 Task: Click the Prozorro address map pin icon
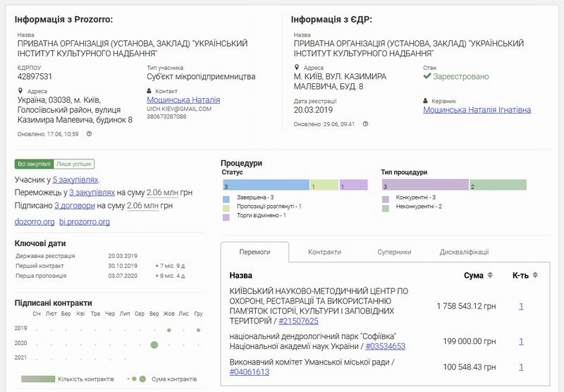20,91
